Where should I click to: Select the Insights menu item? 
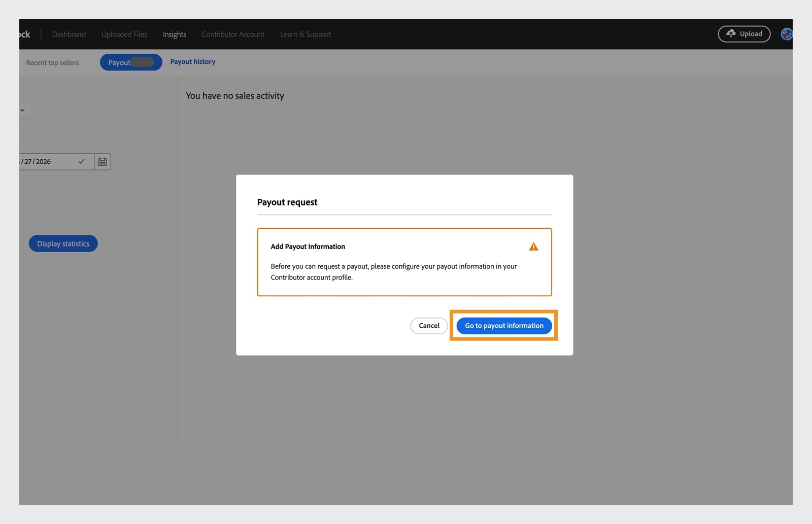click(175, 34)
